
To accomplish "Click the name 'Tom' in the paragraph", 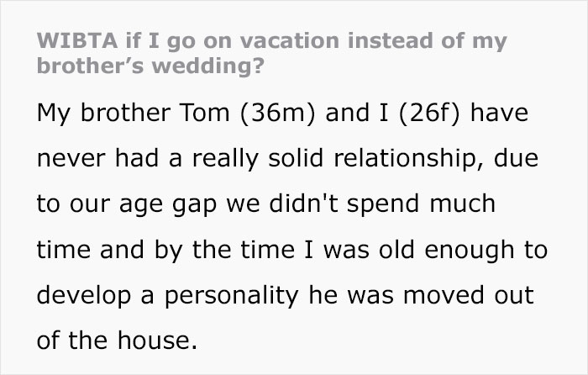I will click(x=204, y=113).
